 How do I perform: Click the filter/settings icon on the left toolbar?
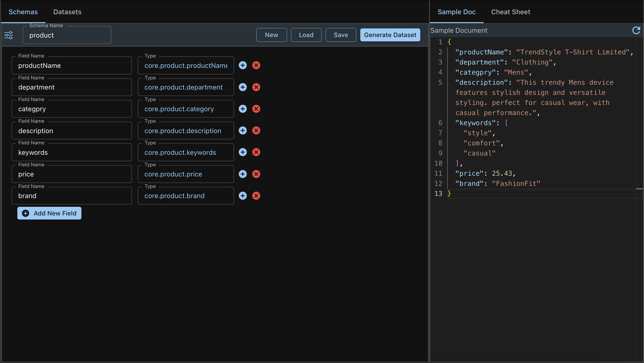(9, 35)
